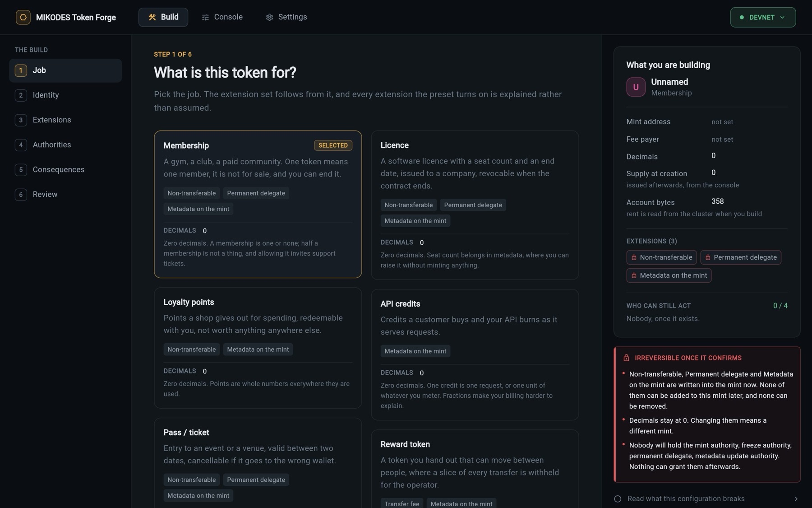Click the lock icon on Permanent delegate chip
This screenshot has height=508, width=812.
pyautogui.click(x=708, y=257)
